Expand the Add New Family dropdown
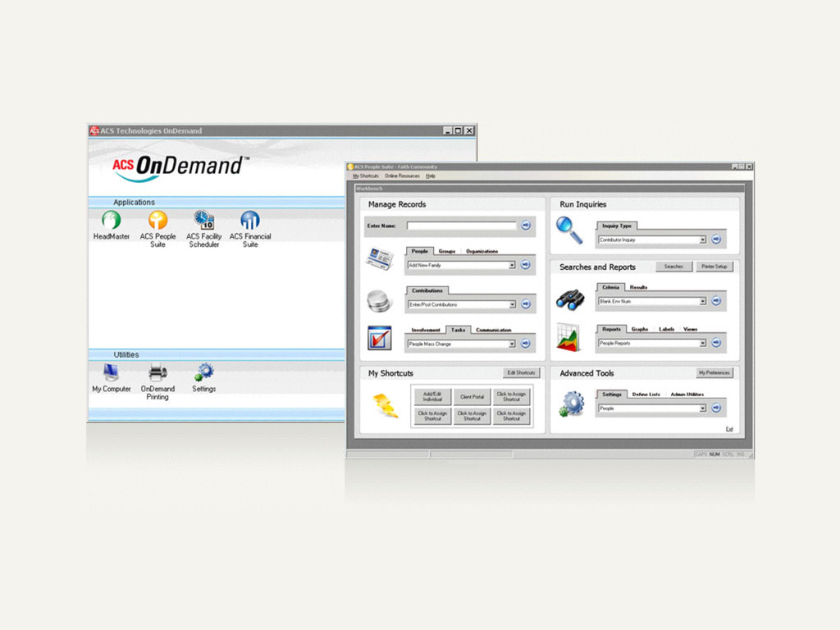Image resolution: width=840 pixels, height=630 pixels. [512, 265]
